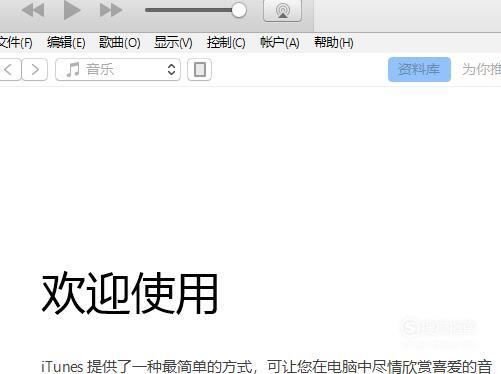This screenshot has width=501, height=374.
Task: Click the 欢迎使用 heading text
Action: click(130, 293)
